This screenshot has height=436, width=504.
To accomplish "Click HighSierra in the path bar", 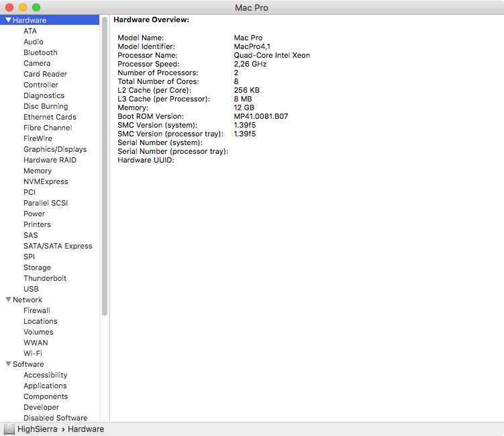I will point(38,429).
